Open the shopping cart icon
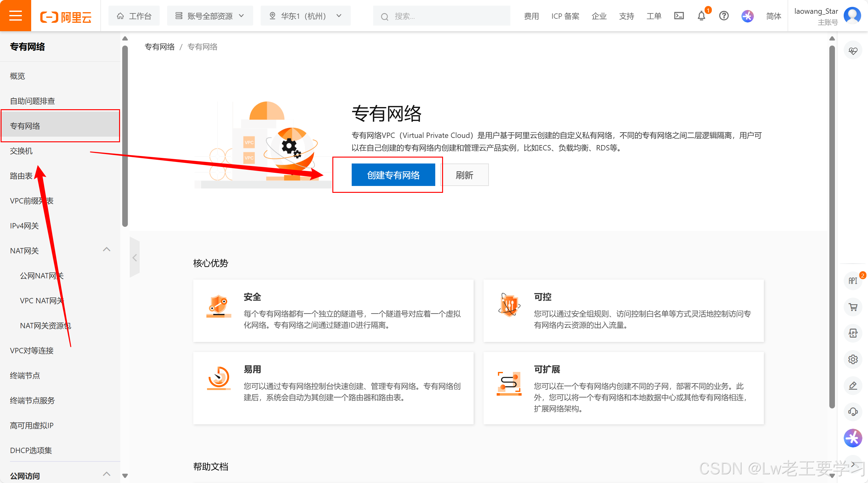868x483 pixels. [852, 307]
